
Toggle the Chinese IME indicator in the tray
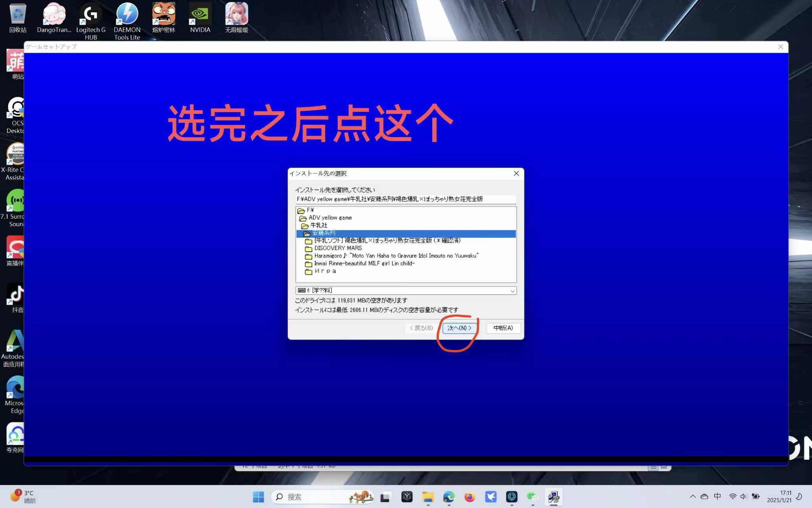(717, 496)
